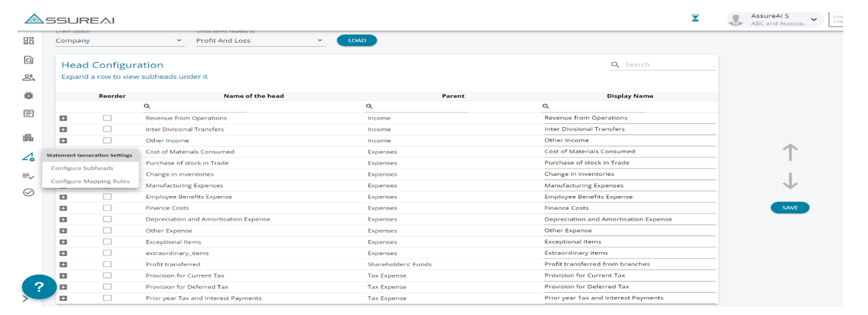Click the Name of the head column header
The image size is (868, 315).
pos(254,96)
